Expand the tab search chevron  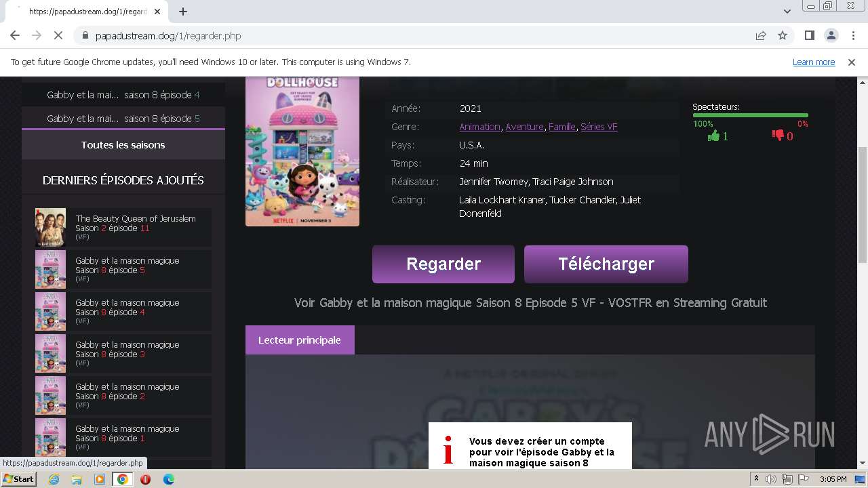point(787,12)
